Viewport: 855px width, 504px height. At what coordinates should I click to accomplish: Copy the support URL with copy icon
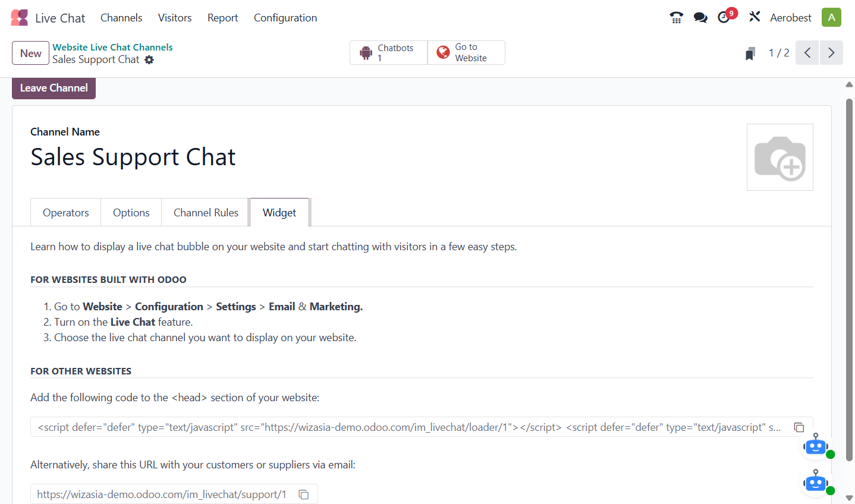(304, 494)
